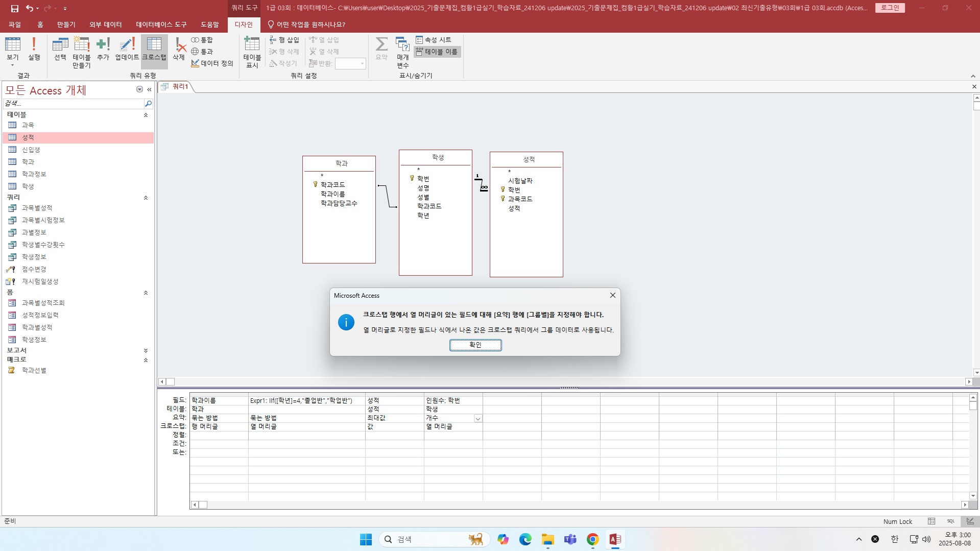The height and width of the screenshot is (551, 980).
Task: Switch to the 데이터베이스 도구 tab
Action: pyautogui.click(x=161, y=25)
